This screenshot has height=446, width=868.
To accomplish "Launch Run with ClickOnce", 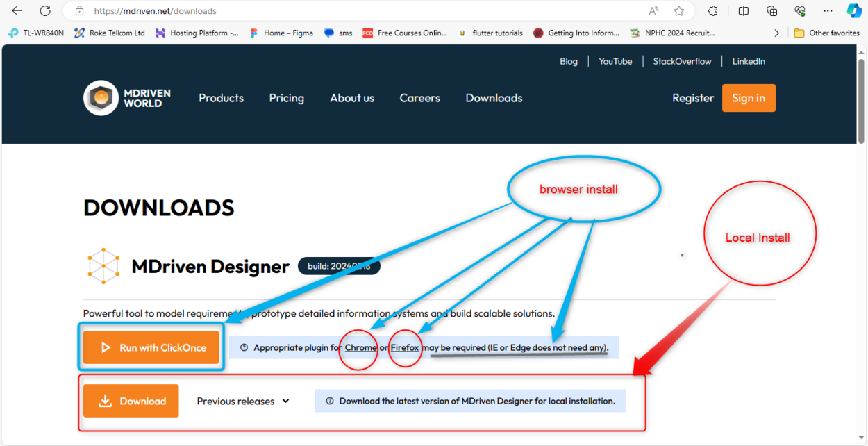I will click(x=151, y=347).
